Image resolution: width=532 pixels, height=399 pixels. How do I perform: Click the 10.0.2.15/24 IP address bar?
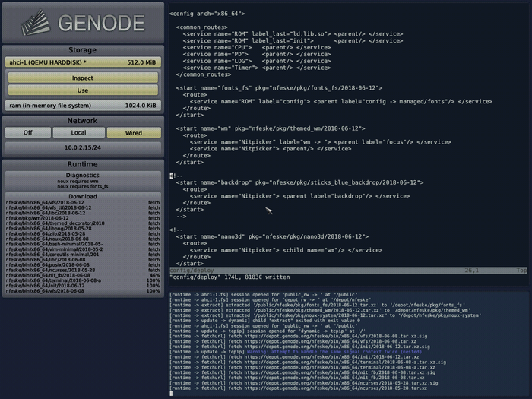(x=83, y=147)
